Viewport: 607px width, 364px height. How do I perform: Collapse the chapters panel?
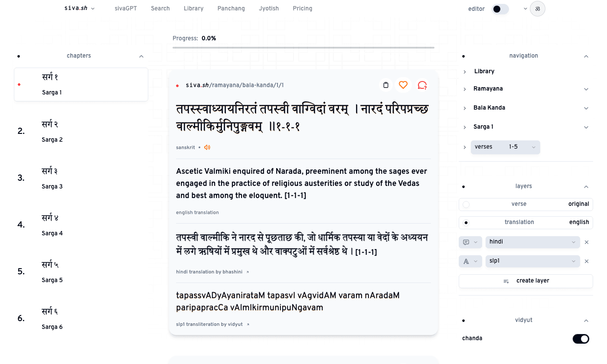pos(141,56)
